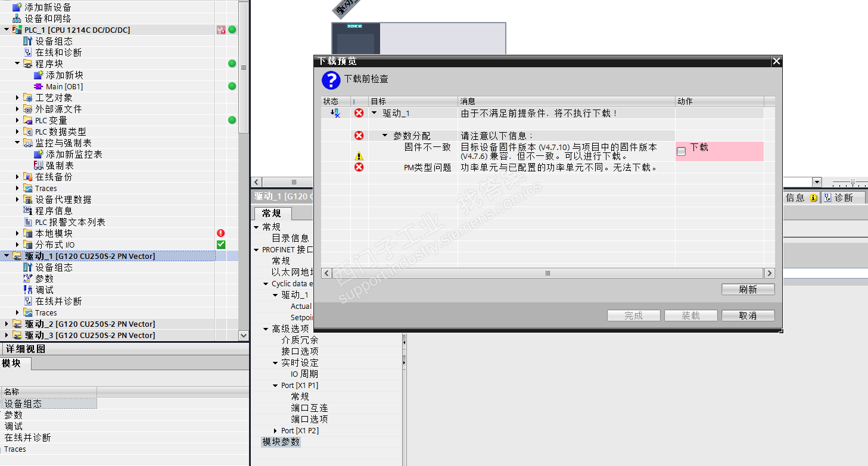Expand the 分布式 I/O node

17,245
